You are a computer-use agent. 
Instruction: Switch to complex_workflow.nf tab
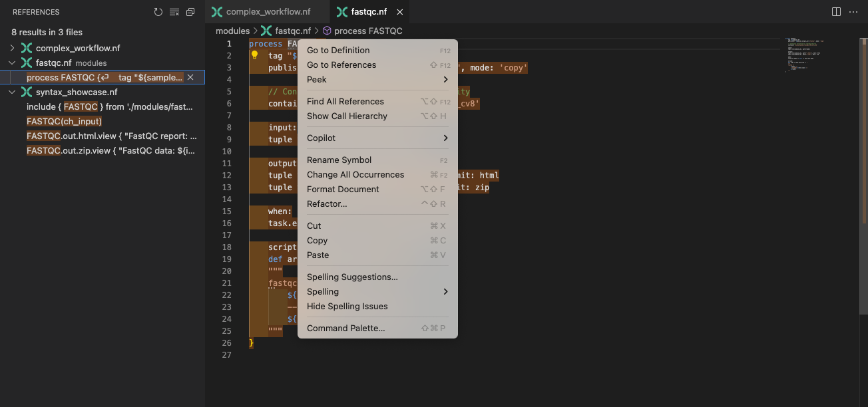(x=268, y=12)
